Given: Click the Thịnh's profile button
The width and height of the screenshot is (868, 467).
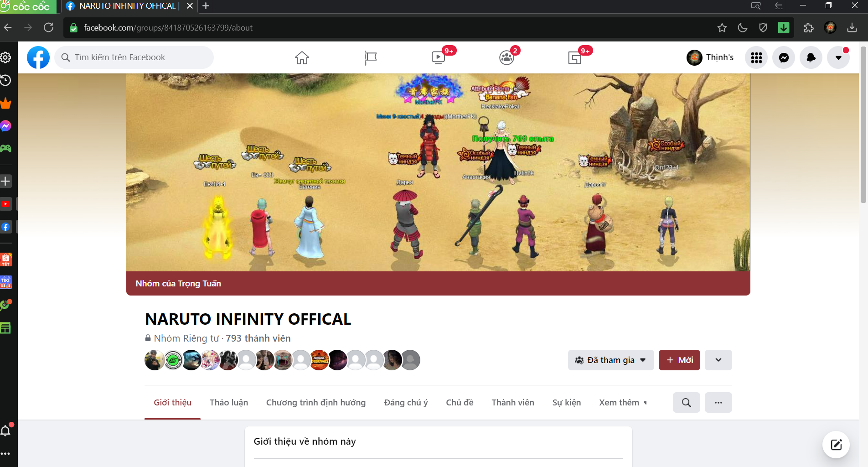Looking at the screenshot, I should click(710, 57).
